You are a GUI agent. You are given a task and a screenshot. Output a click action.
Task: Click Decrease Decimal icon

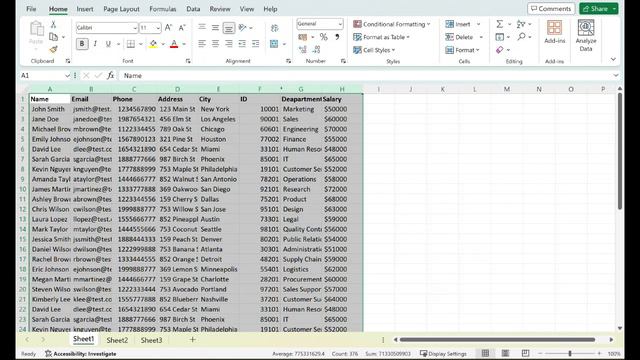click(316, 50)
